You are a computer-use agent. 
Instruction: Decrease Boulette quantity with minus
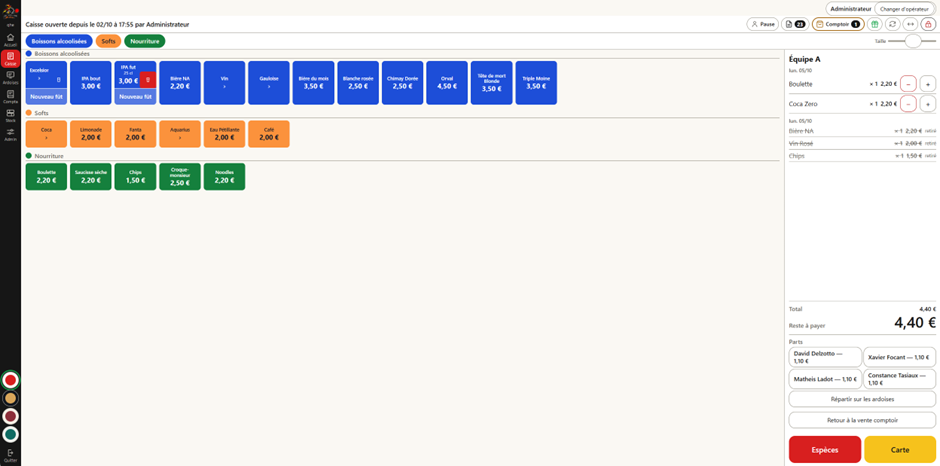click(x=908, y=85)
